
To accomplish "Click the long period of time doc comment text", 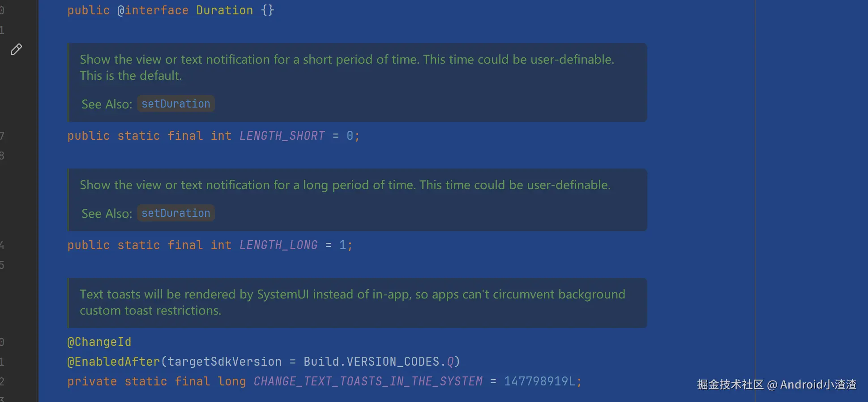I will click(345, 185).
